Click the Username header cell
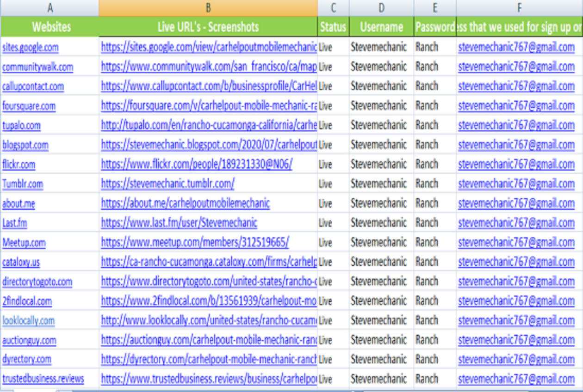Image resolution: width=583 pixels, height=392 pixels. (x=382, y=27)
